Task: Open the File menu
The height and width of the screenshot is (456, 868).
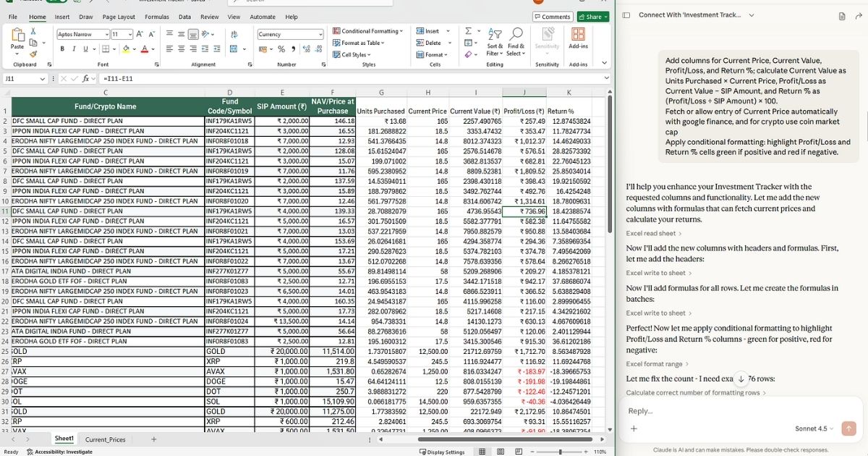Action: (x=13, y=17)
